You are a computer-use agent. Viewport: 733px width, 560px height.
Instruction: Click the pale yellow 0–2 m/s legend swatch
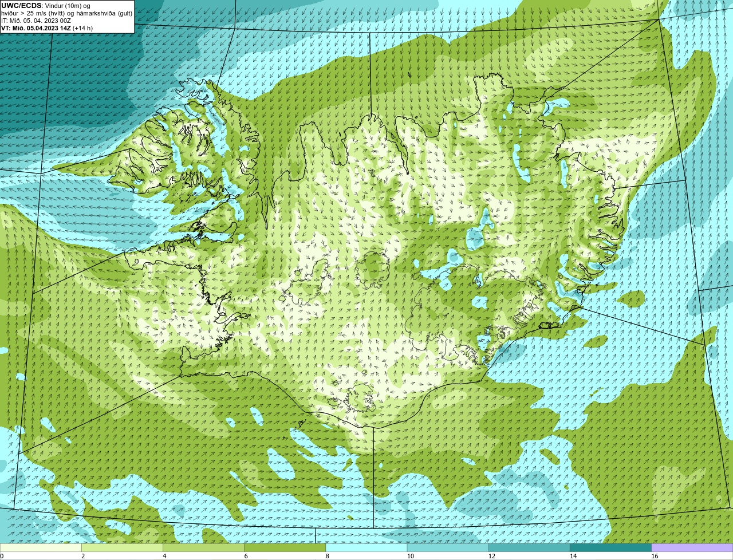point(41,548)
